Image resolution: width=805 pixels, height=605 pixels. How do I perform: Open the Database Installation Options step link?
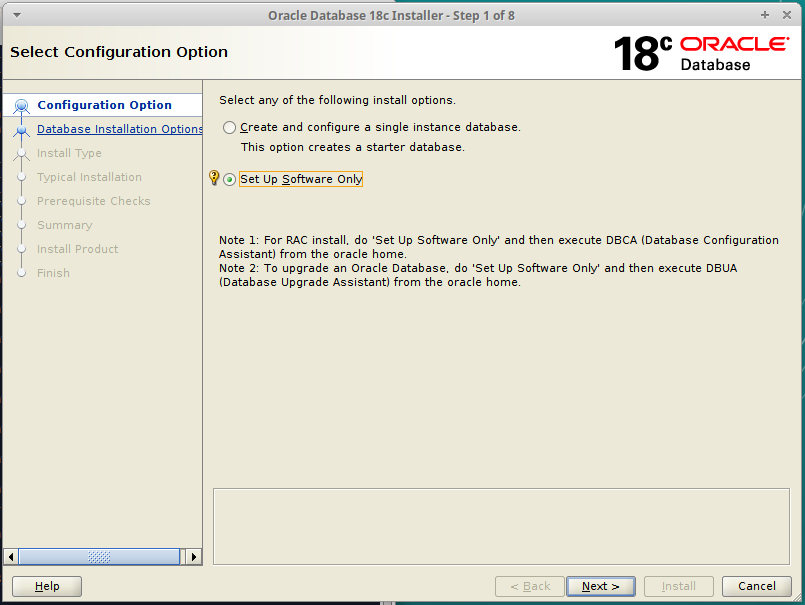click(x=120, y=129)
